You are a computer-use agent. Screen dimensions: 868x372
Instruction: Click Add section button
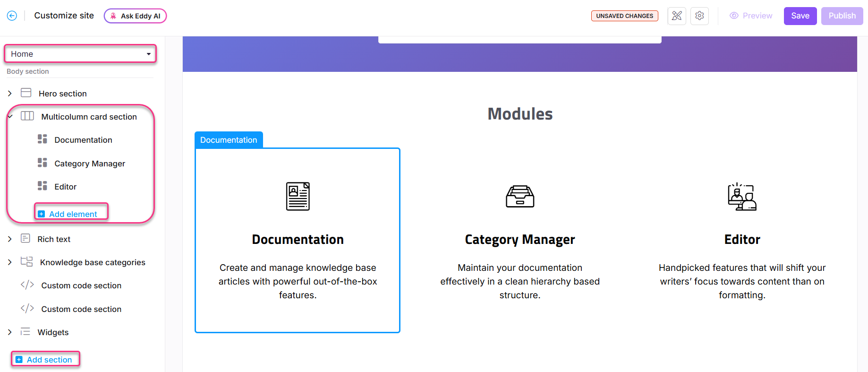49,360
